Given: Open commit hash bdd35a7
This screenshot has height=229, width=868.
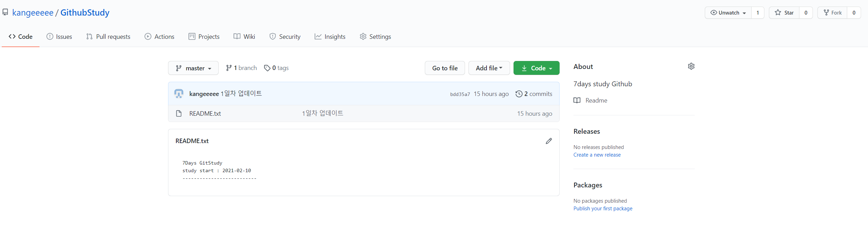Looking at the screenshot, I should 460,94.
